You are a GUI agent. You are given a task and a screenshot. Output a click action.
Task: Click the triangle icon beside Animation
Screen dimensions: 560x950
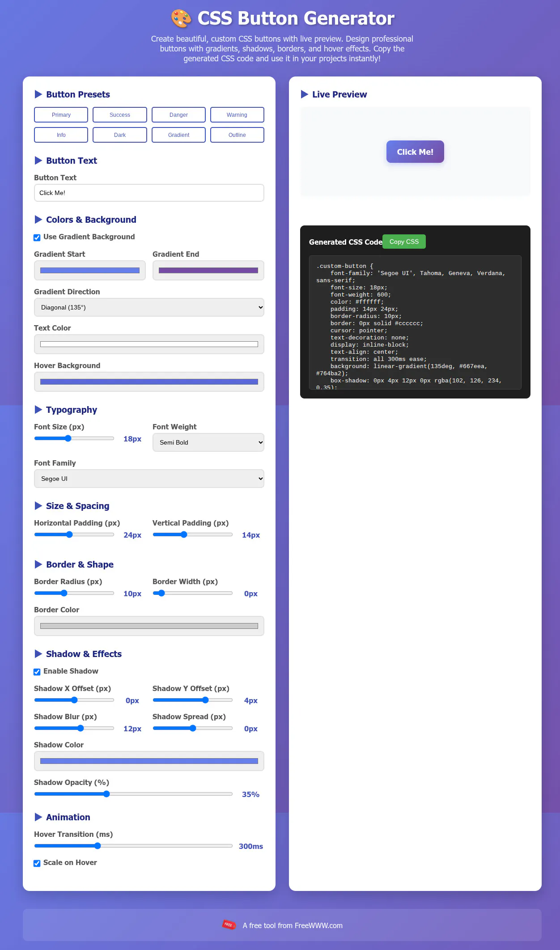(38, 817)
